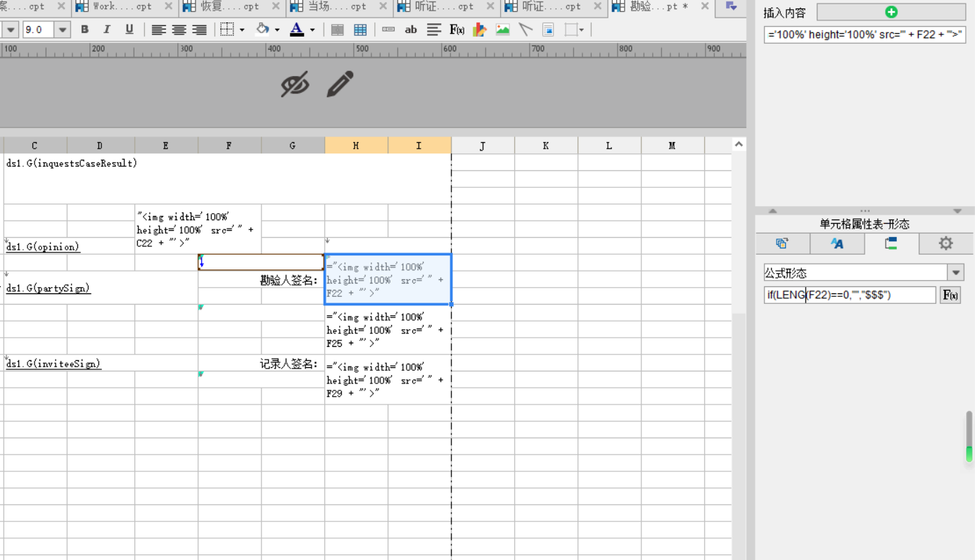The height and width of the screenshot is (560, 975).
Task: Open the cell presentation tab
Action: [x=891, y=243]
